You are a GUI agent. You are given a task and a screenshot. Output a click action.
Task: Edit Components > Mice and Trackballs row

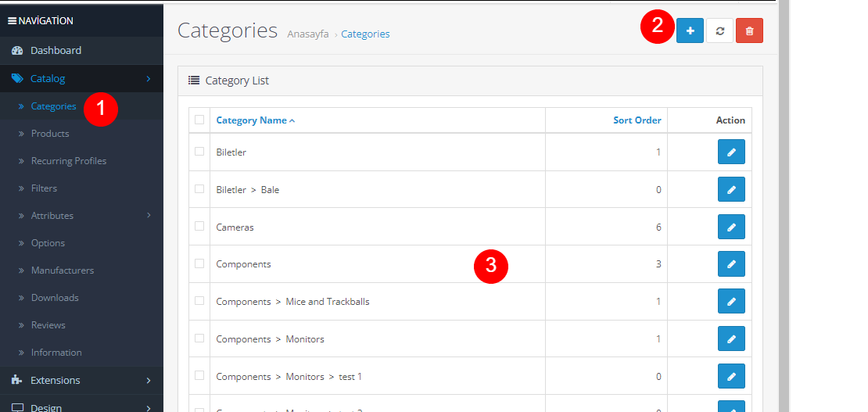click(731, 301)
